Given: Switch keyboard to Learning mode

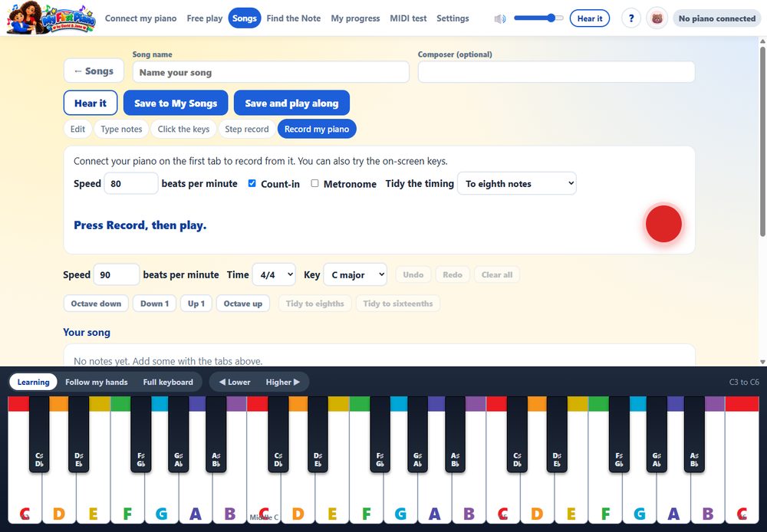Looking at the screenshot, I should pyautogui.click(x=33, y=382).
